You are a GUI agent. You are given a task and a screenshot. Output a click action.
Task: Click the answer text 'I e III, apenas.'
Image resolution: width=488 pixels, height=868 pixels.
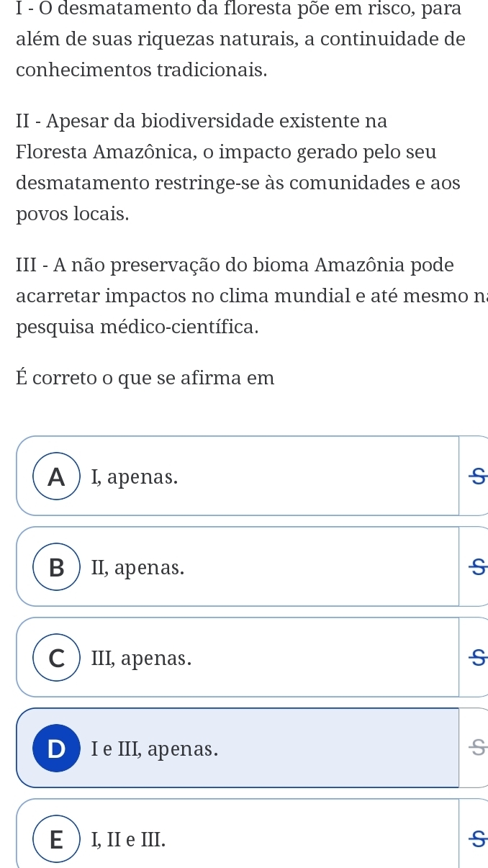pyautogui.click(x=155, y=749)
